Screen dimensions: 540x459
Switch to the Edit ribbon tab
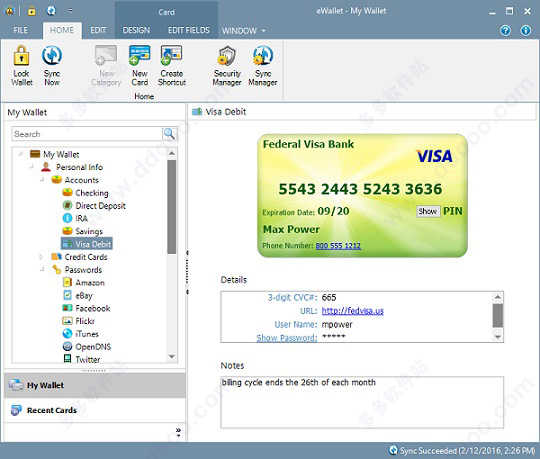tap(98, 30)
